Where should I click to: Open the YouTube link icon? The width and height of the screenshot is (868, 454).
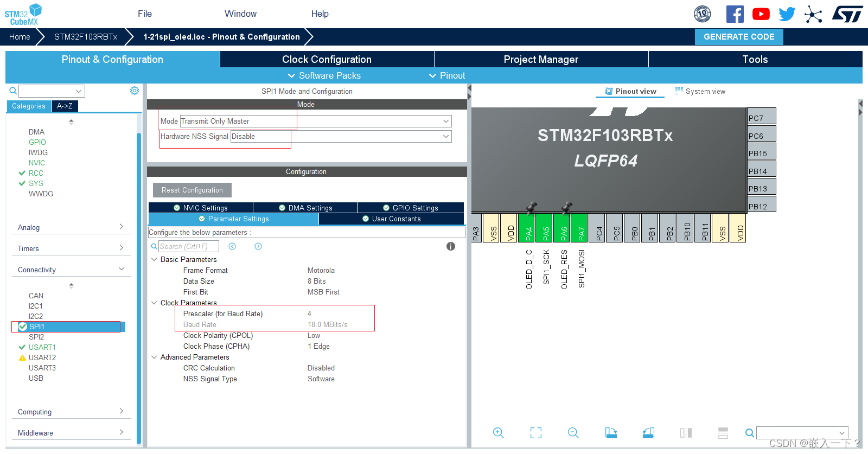pyautogui.click(x=761, y=14)
